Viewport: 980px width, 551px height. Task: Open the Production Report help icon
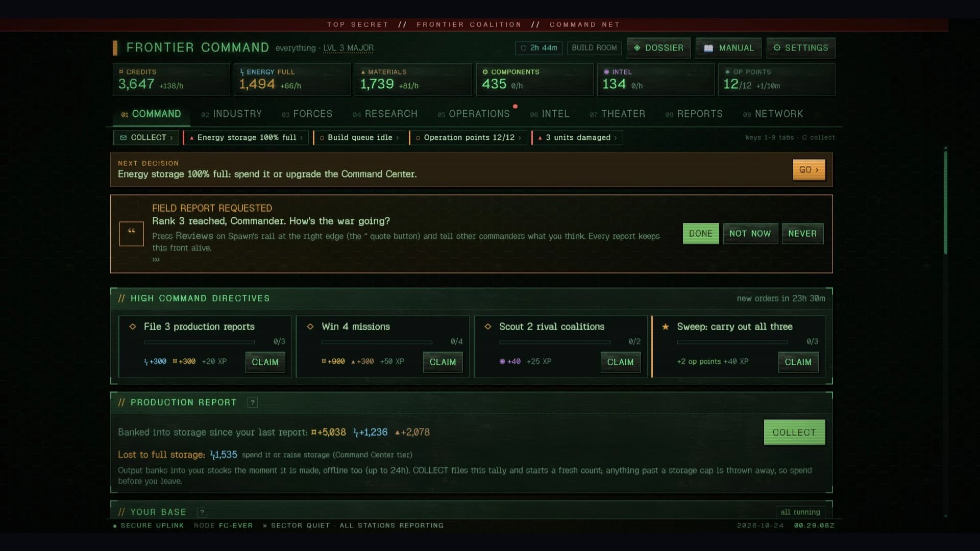tap(252, 403)
